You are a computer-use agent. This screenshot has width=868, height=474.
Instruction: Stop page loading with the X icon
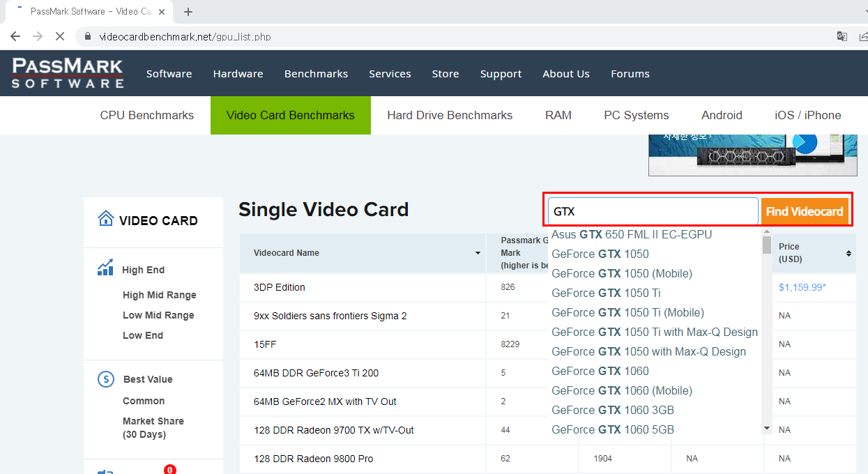(x=60, y=36)
